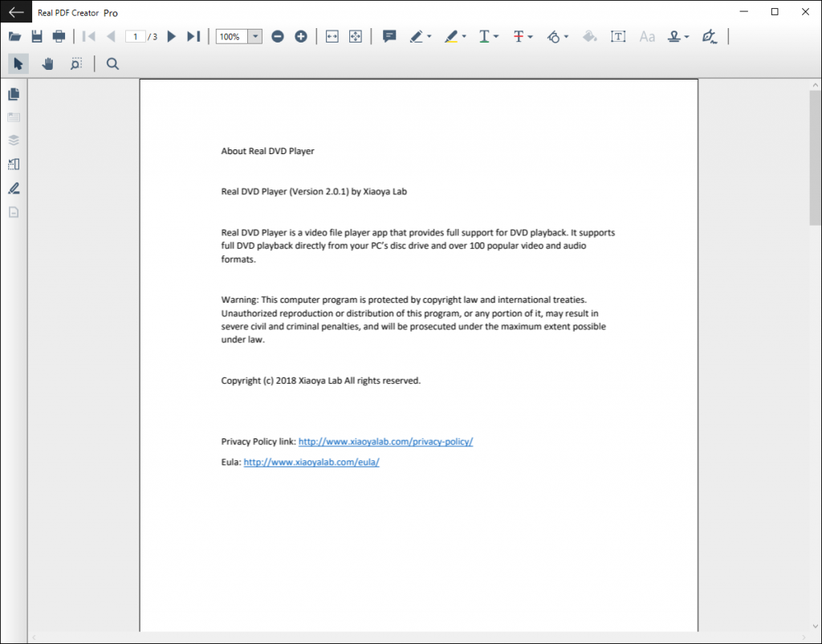822x644 pixels.
Task: Zoom in with the plus button
Action: (x=301, y=36)
